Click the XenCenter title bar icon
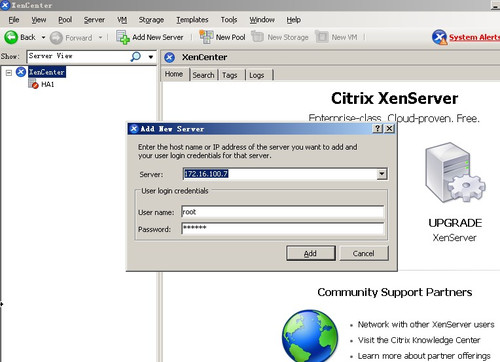500x362 pixels. (x=5, y=5)
